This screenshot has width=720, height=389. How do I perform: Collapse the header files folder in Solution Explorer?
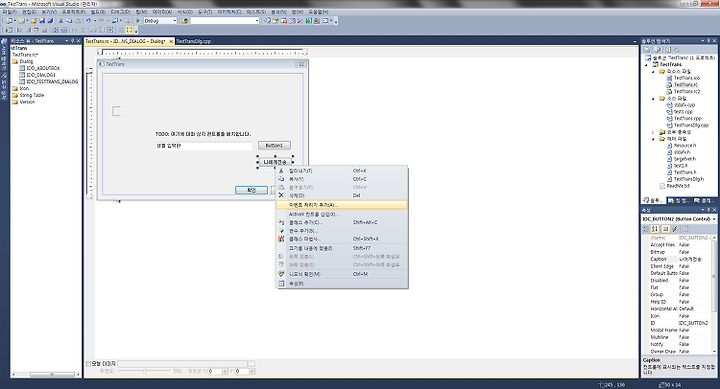(x=653, y=139)
